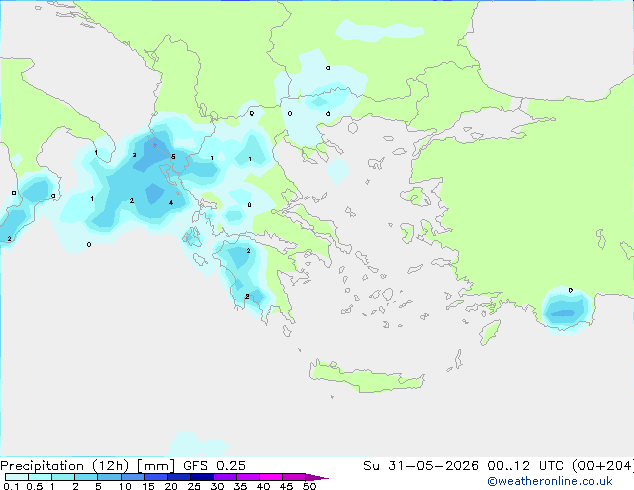
Task: Pick the 25–30 mm navy legend swatch
Action: point(202,477)
